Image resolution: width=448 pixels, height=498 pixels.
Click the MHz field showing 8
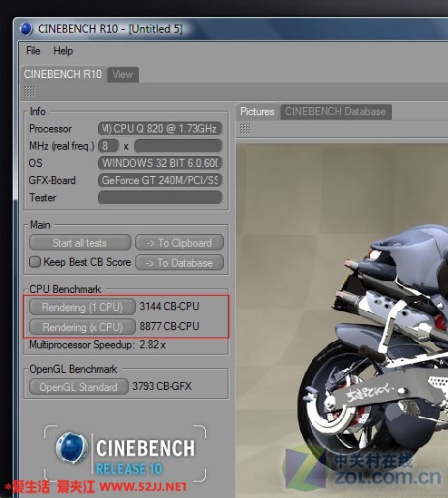[x=108, y=146]
